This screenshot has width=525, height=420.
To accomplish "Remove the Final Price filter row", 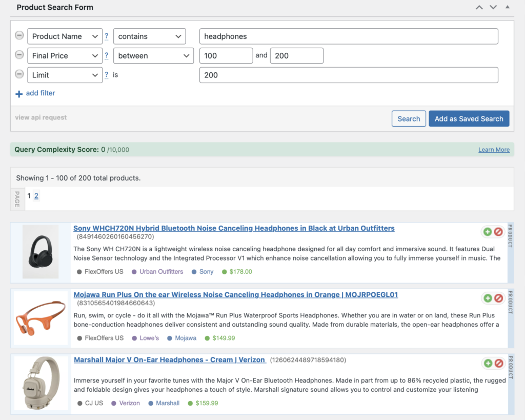I will click(19, 55).
